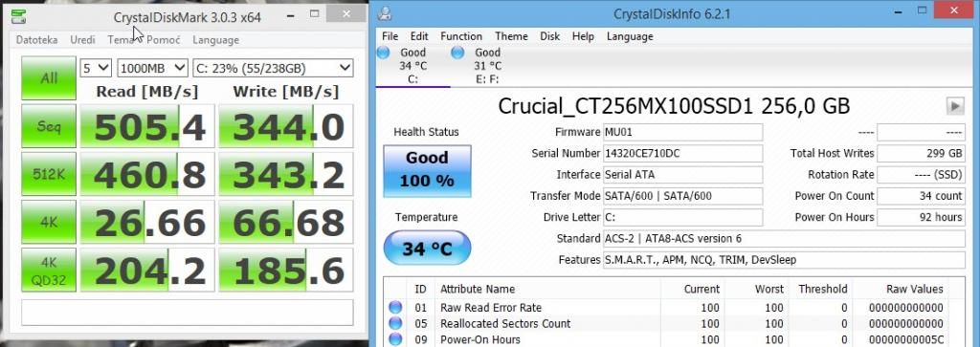This screenshot has height=347, width=980.
Task: Click 4K QD32 write result 185.6
Action: click(x=285, y=271)
